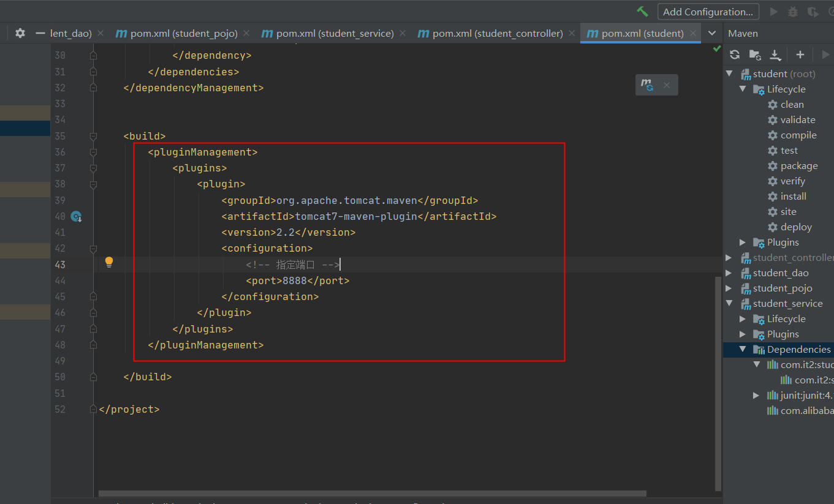Click the editor vertical scrollbar thumb
The height and width of the screenshot is (504, 834).
click(719, 383)
